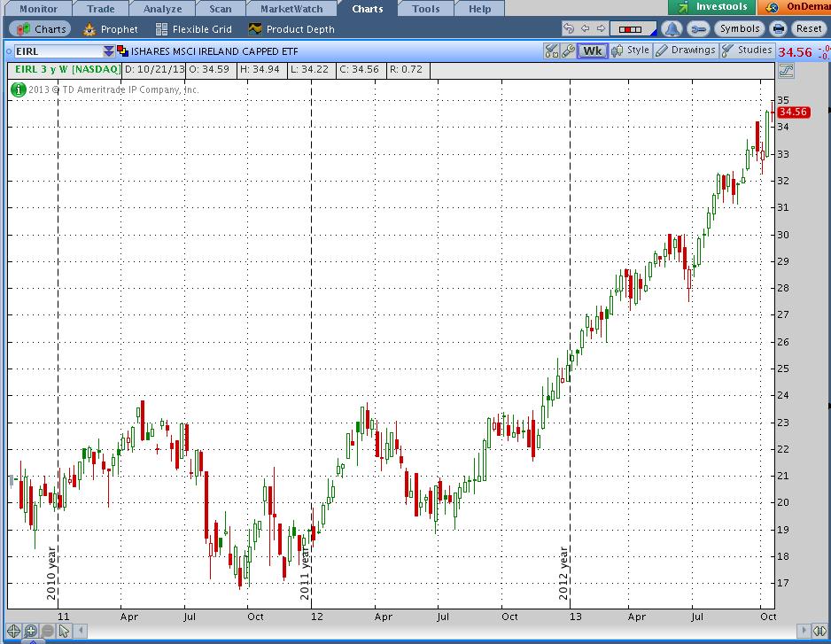The width and height of the screenshot is (831, 644).
Task: Open the Monitor tab
Action: click(38, 9)
